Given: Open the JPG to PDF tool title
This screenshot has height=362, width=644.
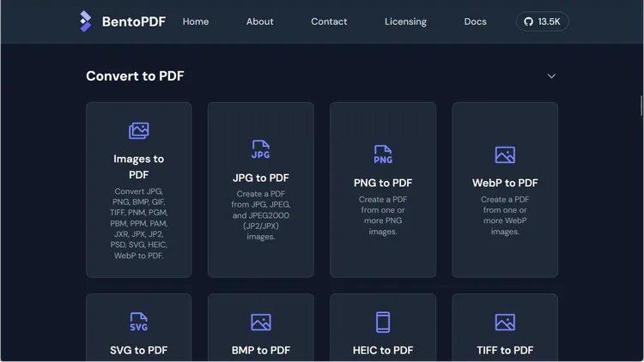Looking at the screenshot, I should click(x=261, y=178).
